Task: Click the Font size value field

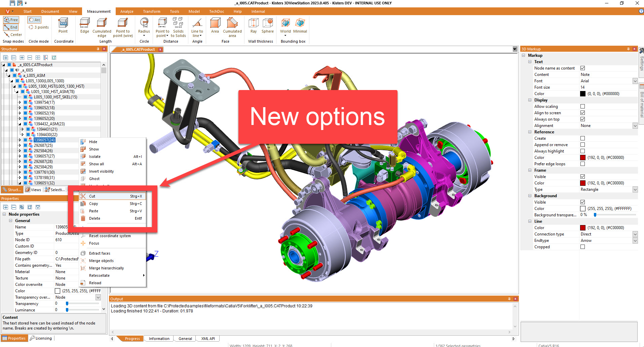Action: pyautogui.click(x=608, y=87)
